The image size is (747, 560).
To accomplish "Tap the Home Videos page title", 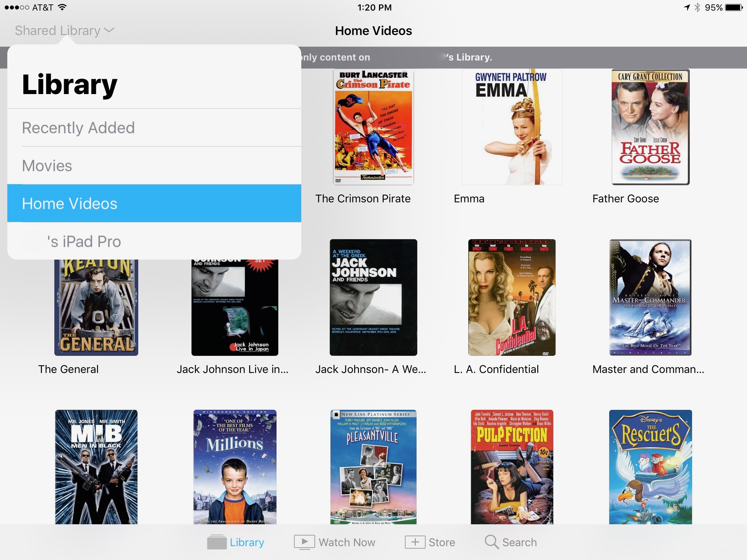I will click(x=373, y=31).
